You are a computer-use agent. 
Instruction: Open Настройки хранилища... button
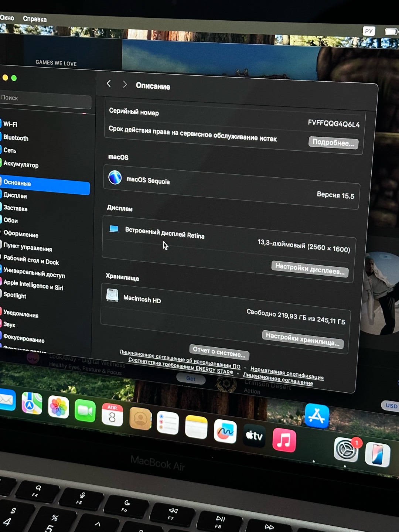point(303,339)
